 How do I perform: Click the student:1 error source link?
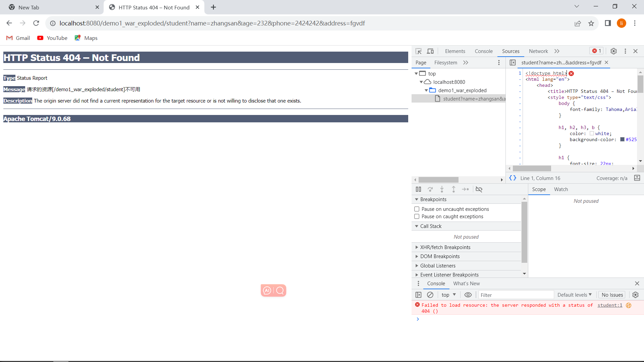pos(609,305)
